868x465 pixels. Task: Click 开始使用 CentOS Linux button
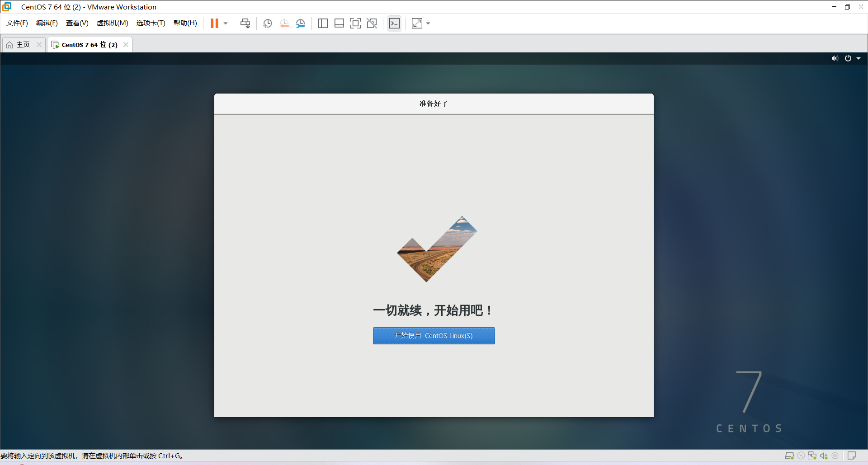pyautogui.click(x=434, y=335)
